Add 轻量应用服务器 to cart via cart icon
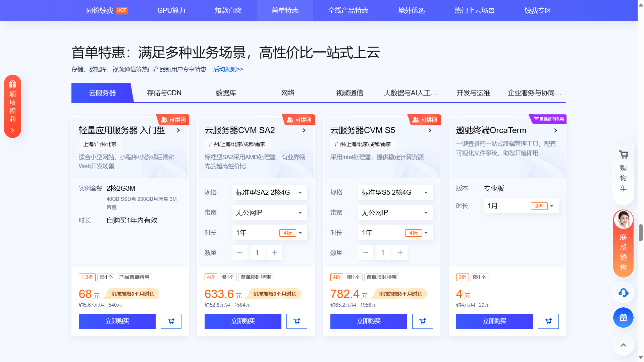Image resolution: width=644 pixels, height=362 pixels. [x=171, y=321]
